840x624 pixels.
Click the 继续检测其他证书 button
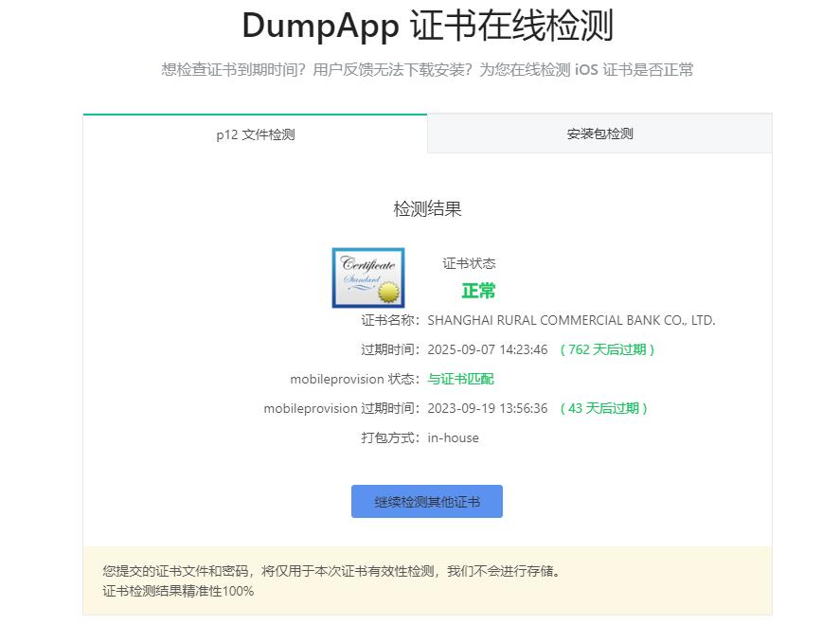click(427, 501)
